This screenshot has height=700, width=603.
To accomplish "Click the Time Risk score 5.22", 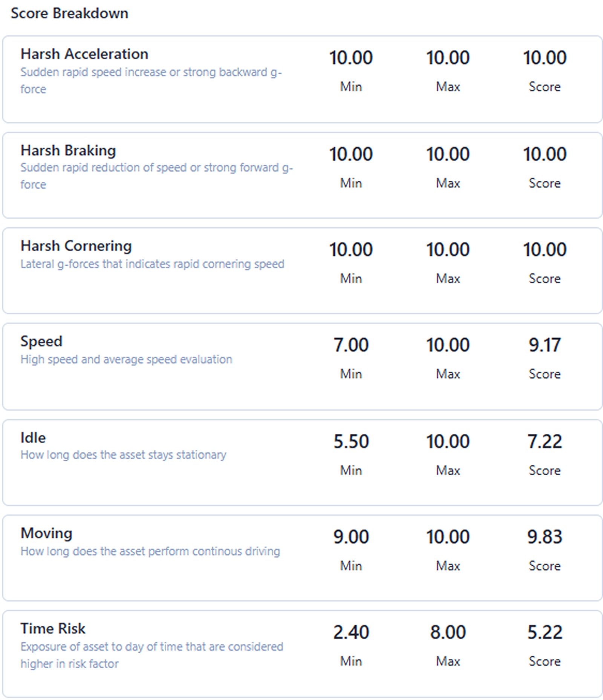I will click(x=545, y=632).
